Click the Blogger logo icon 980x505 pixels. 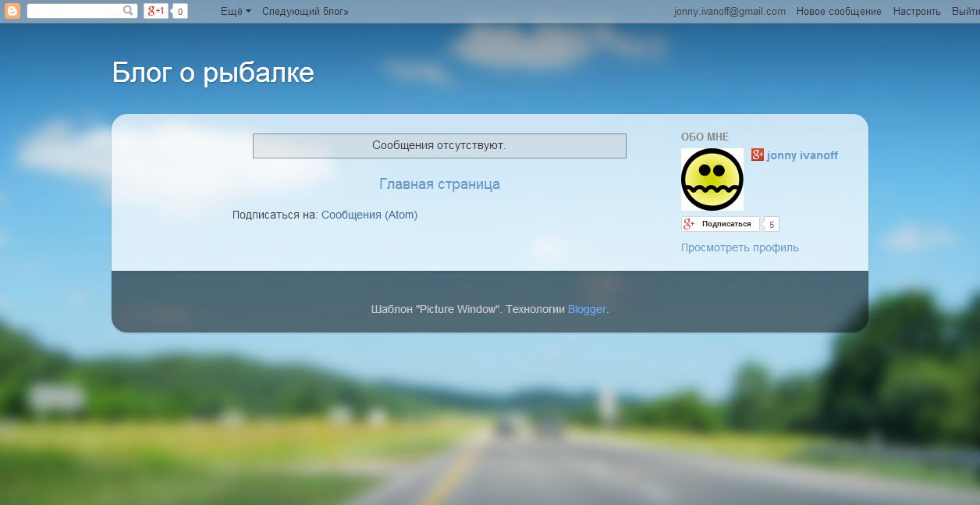click(x=12, y=11)
